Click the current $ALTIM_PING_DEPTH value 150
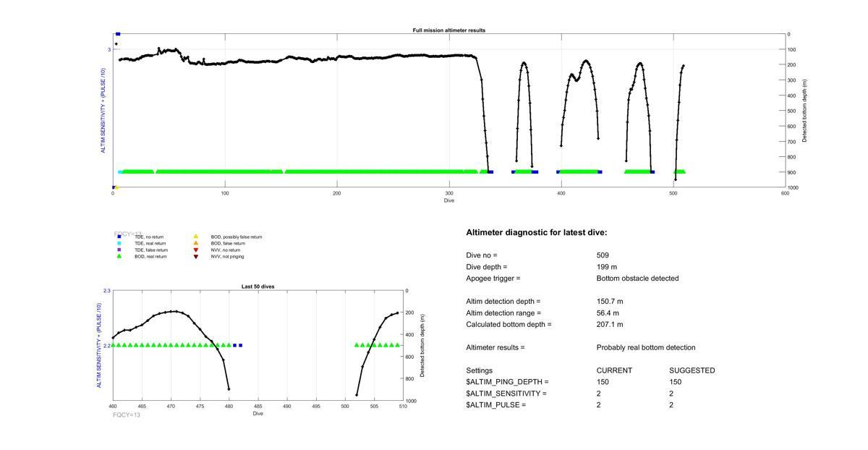868x450 pixels. tap(603, 382)
